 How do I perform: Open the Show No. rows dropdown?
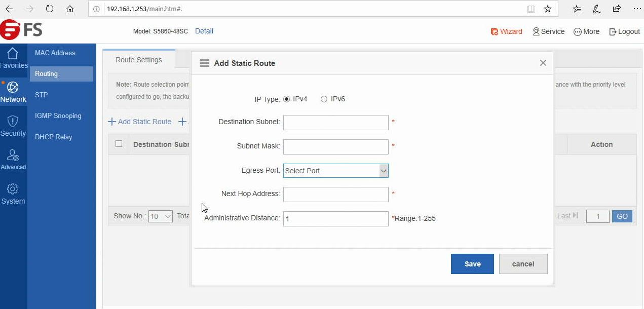(161, 216)
